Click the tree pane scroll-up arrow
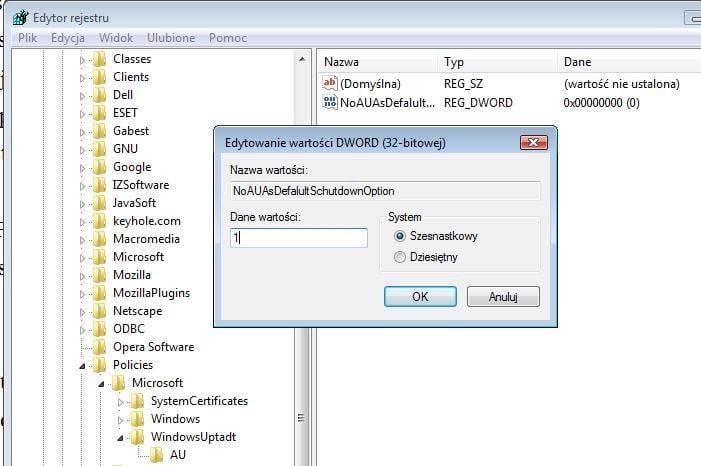701x466 pixels. 302,59
